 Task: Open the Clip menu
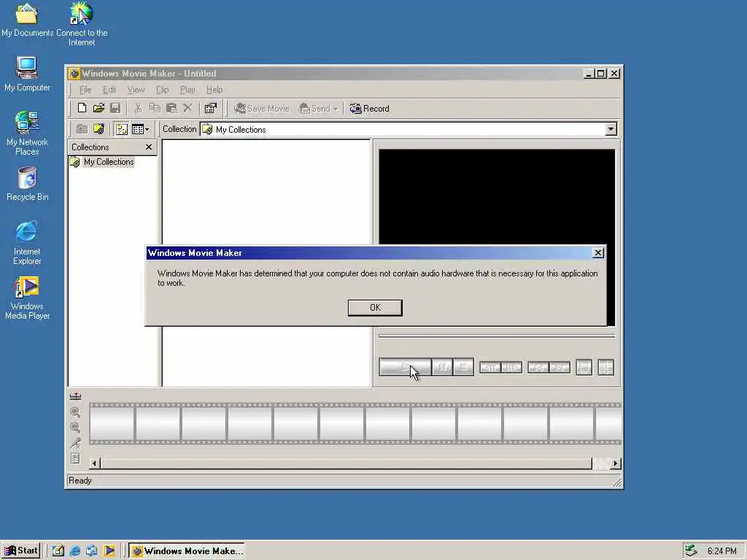tap(163, 90)
